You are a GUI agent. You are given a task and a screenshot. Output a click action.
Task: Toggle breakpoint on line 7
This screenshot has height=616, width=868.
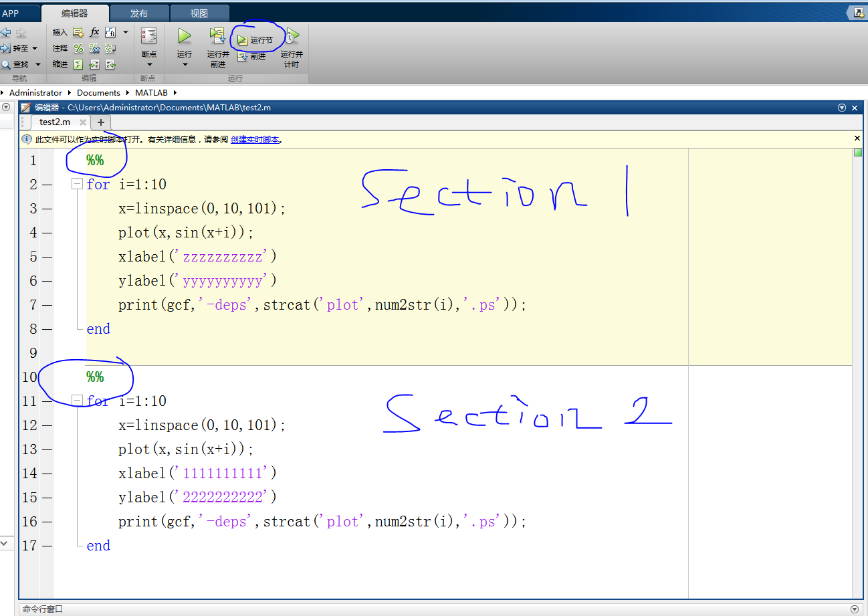[x=47, y=305]
